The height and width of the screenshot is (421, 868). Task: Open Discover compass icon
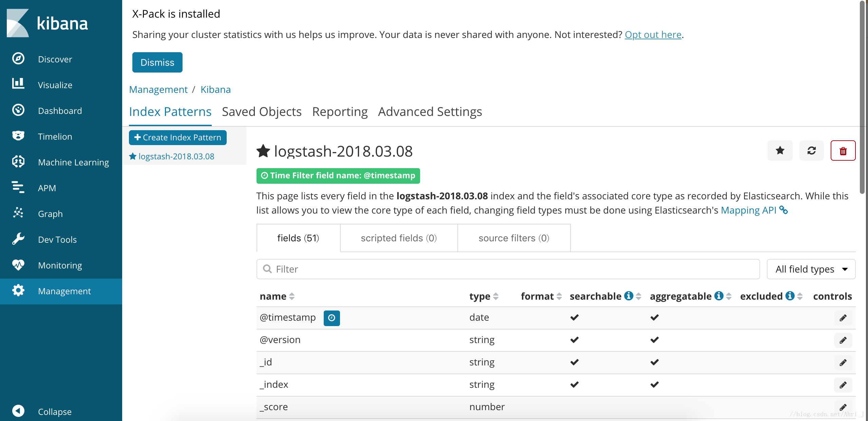pyautogui.click(x=18, y=59)
